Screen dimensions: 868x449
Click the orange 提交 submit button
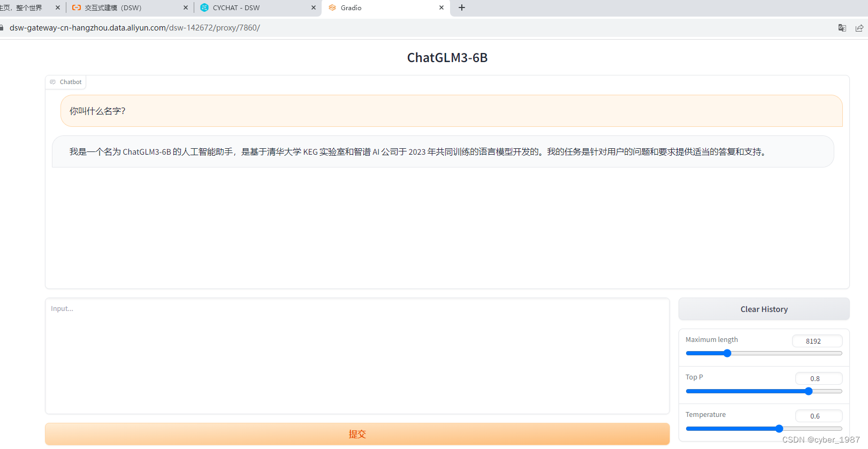[357, 434]
